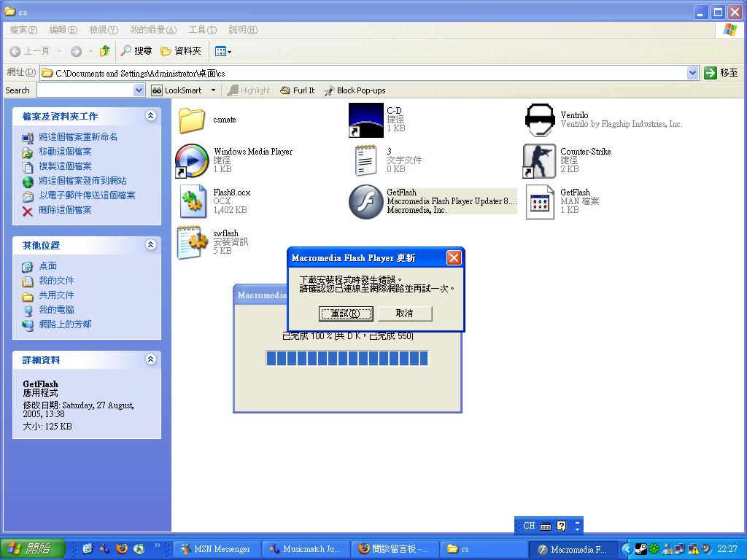This screenshot has width=747, height=560.
Task: Collapse the 詳細資料 panel
Action: (150, 359)
